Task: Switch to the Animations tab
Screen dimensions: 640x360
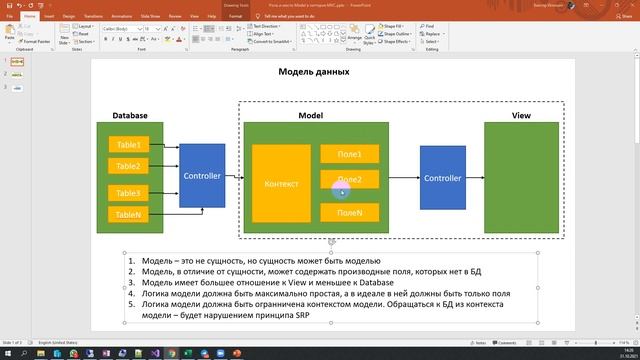Action: coord(122,16)
